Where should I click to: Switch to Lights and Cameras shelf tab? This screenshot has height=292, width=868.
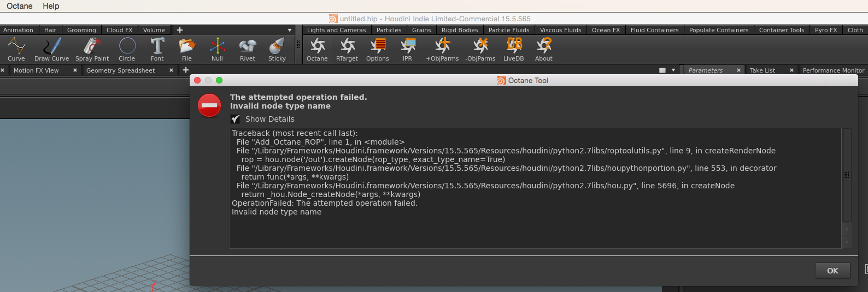(337, 30)
